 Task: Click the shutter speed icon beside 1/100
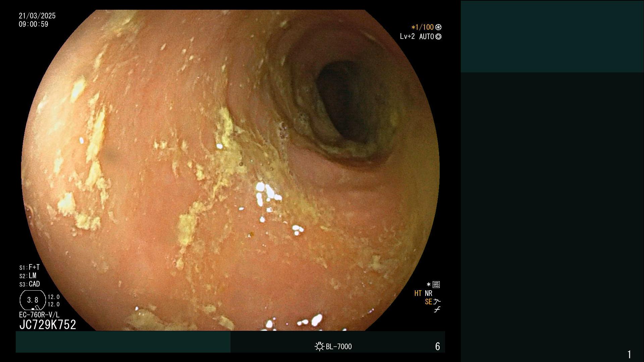[438, 27]
